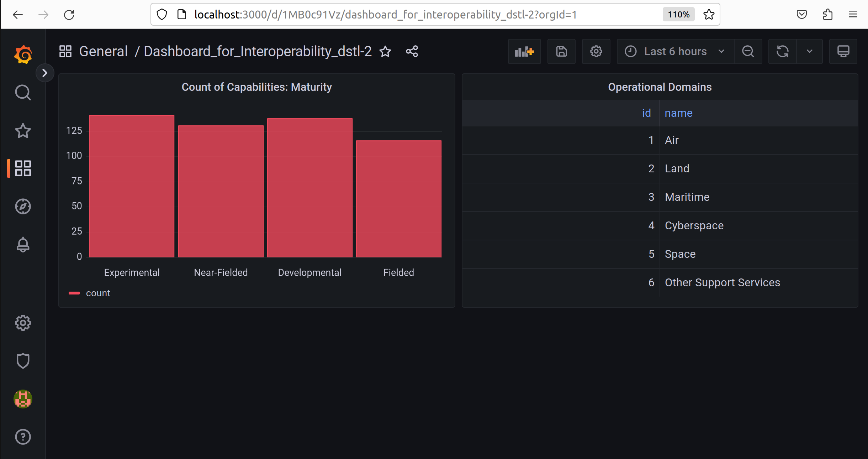Image resolution: width=868 pixels, height=459 pixels.
Task: Cycle view mode with monitor icon
Action: [x=843, y=52]
